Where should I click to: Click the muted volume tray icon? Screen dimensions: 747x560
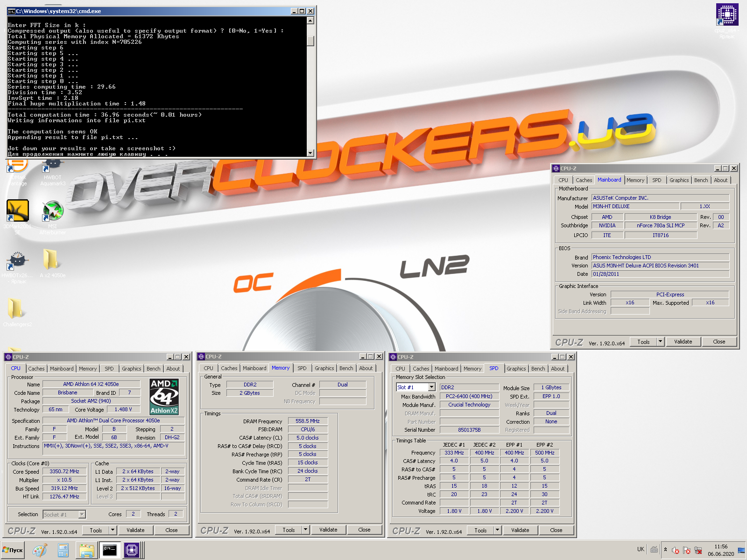[675, 551]
